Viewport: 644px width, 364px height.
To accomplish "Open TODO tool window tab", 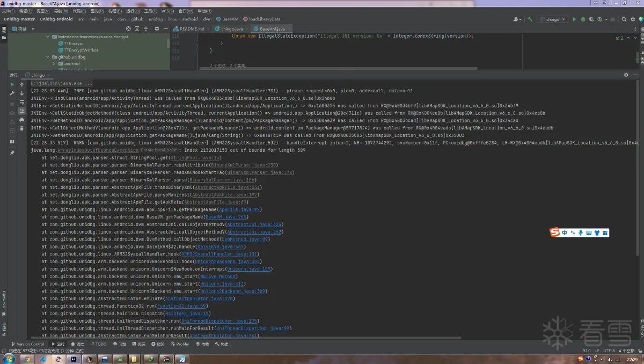I will point(98,344).
